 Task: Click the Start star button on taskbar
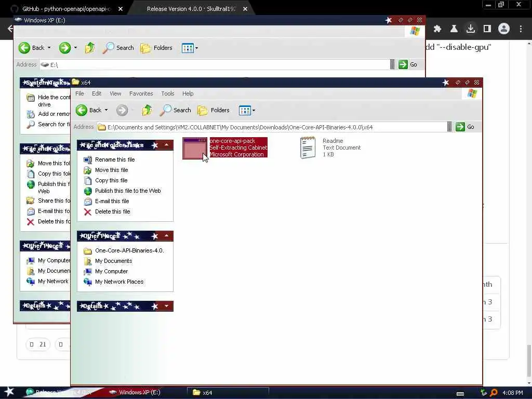coord(9,392)
